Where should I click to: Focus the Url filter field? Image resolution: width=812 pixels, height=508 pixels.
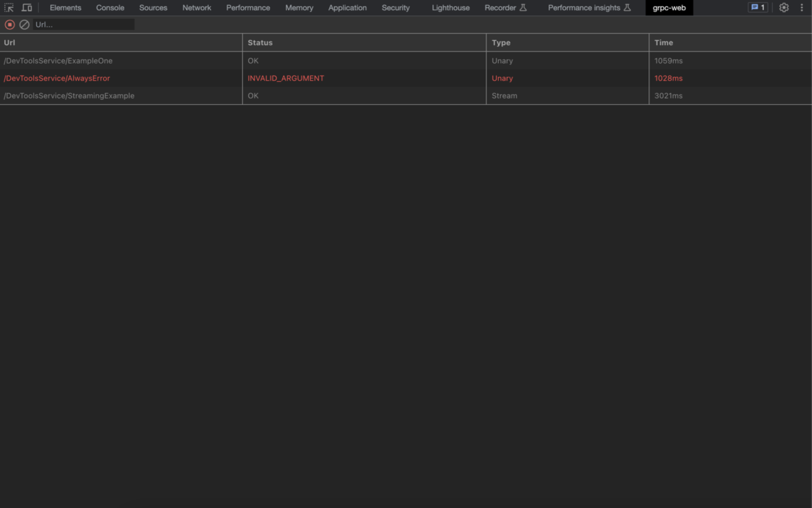click(x=84, y=25)
